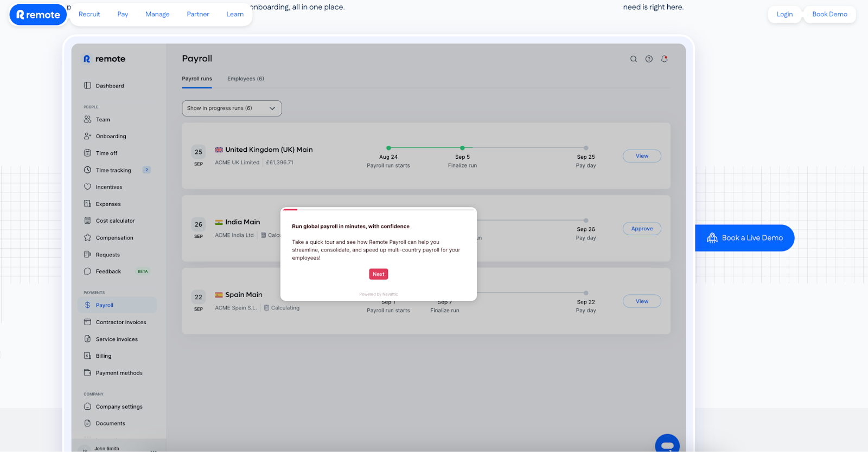The image size is (868, 452).
Task: Click the Book Demo button
Action: (829, 15)
